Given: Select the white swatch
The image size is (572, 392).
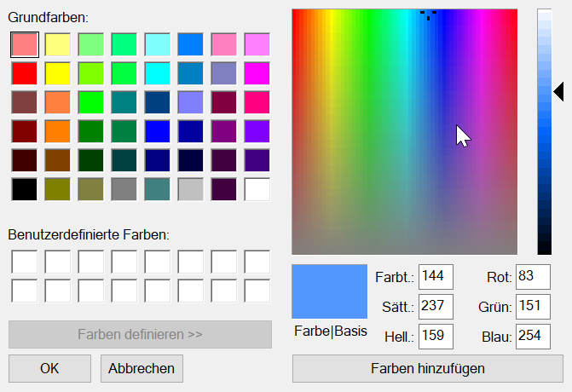Looking at the screenshot, I should (257, 189).
